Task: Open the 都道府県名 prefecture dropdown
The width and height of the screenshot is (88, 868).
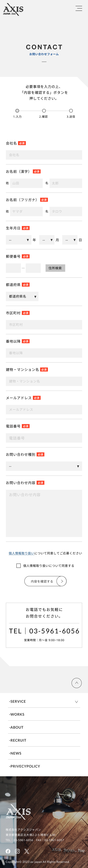Action: [22, 297]
